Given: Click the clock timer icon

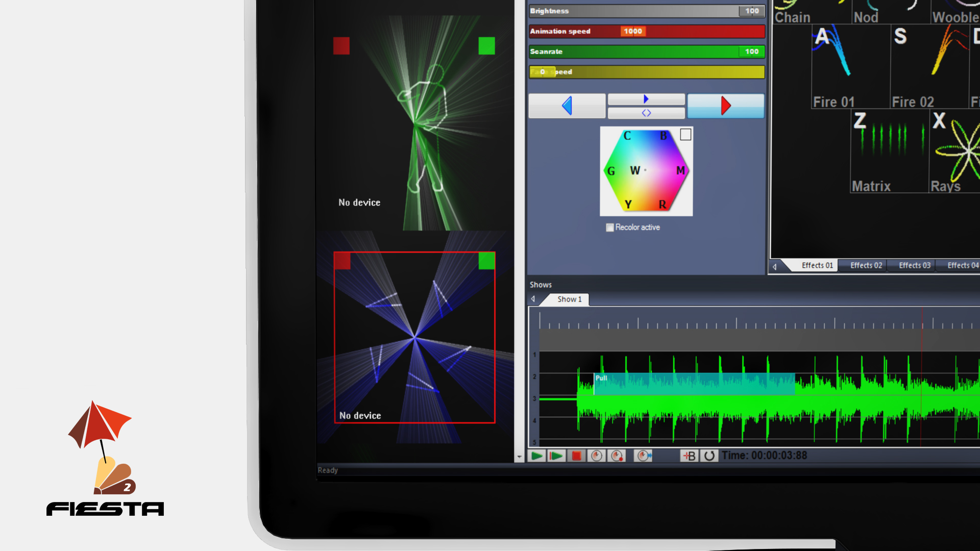Looking at the screenshot, I should click(596, 456).
